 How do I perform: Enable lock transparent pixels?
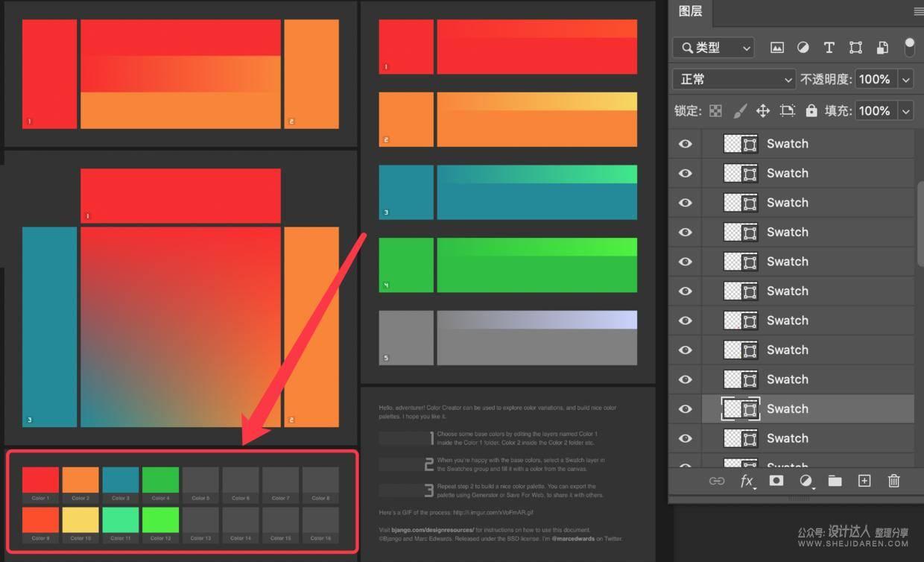click(715, 110)
